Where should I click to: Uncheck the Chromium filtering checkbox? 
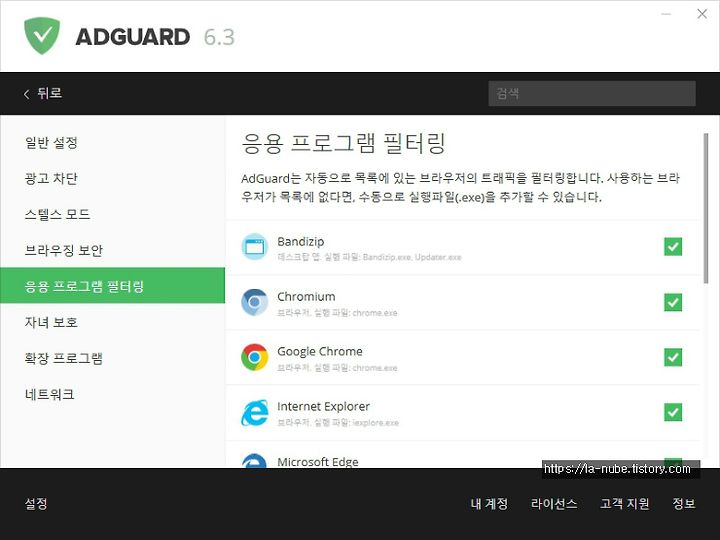[673, 302]
